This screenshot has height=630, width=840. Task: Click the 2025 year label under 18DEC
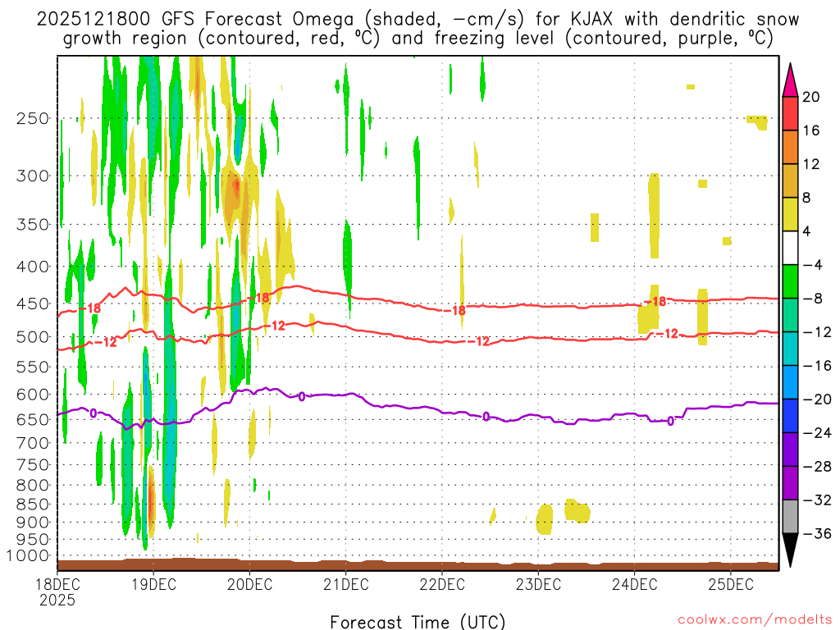point(57,600)
